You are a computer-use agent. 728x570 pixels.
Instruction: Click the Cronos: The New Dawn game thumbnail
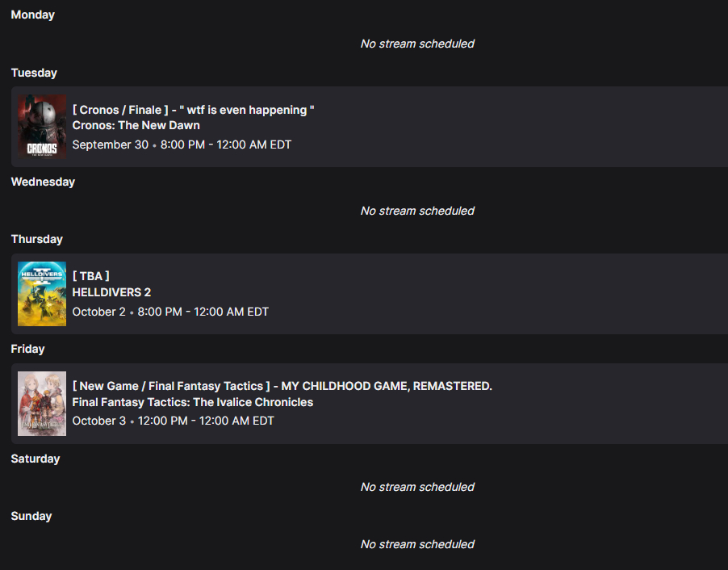42,127
